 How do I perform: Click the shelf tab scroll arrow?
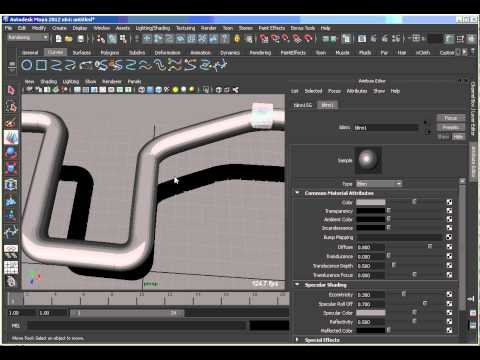[x=465, y=52]
